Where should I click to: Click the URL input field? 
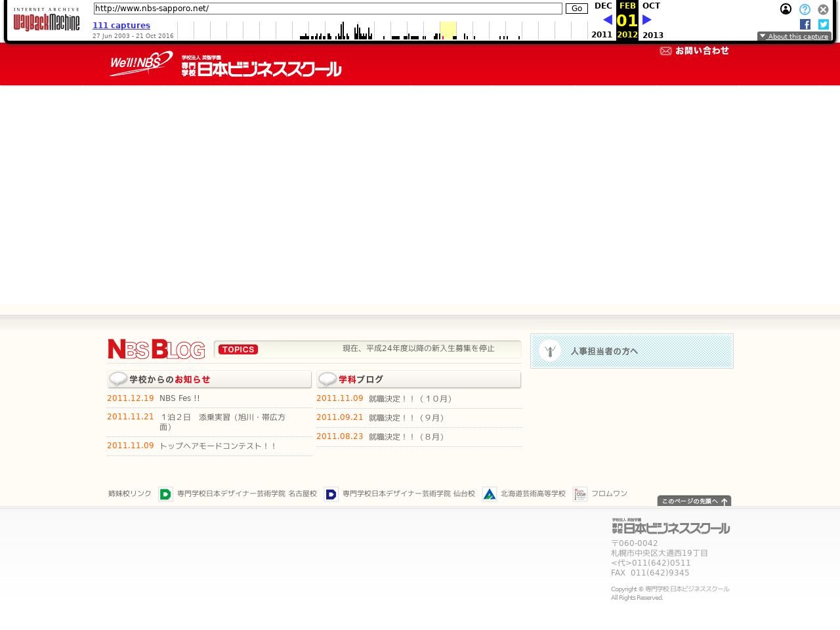click(x=327, y=9)
